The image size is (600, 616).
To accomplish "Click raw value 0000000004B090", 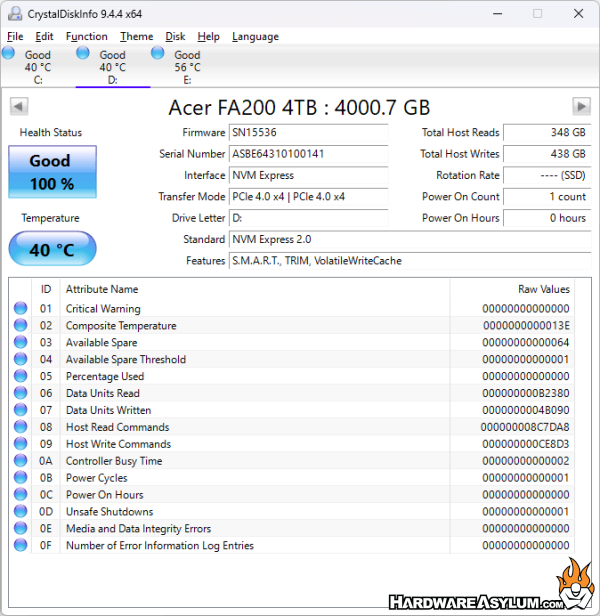I will pos(526,410).
